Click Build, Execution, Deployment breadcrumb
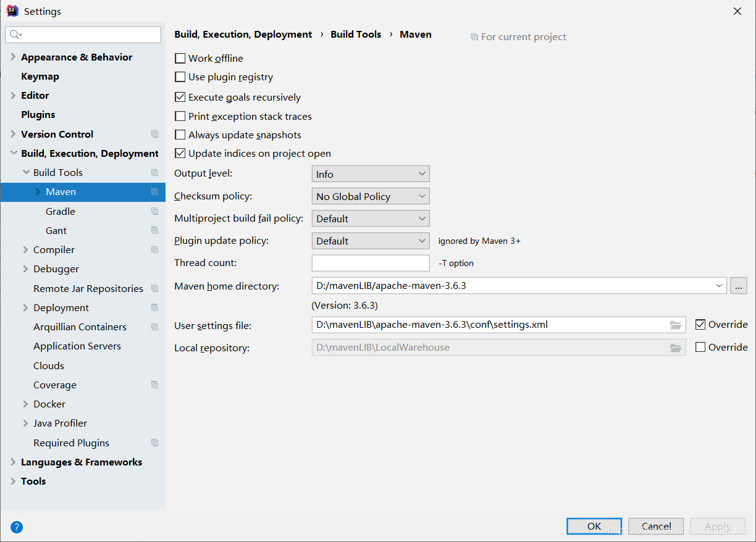Viewport: 756px width, 542px height. 243,35
